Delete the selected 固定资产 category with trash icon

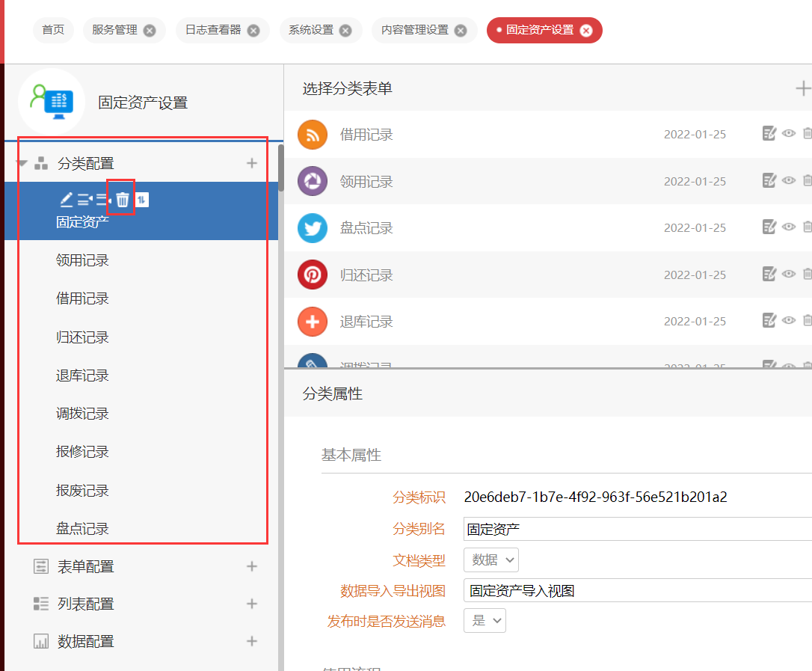(x=123, y=200)
